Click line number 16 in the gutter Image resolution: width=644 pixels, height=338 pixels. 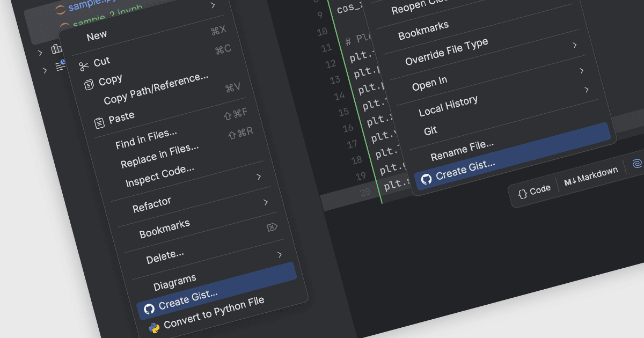tap(348, 128)
